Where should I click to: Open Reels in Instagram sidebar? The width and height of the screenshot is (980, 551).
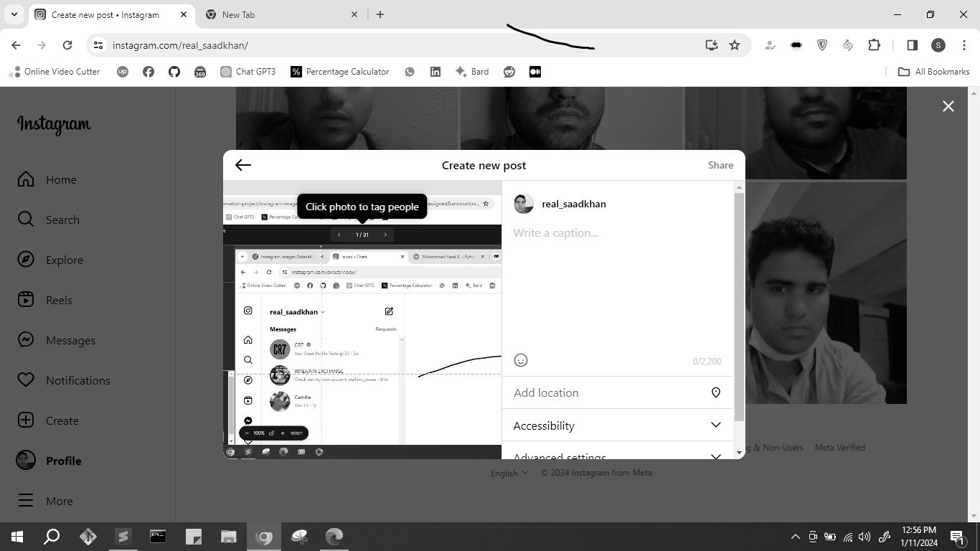44,300
